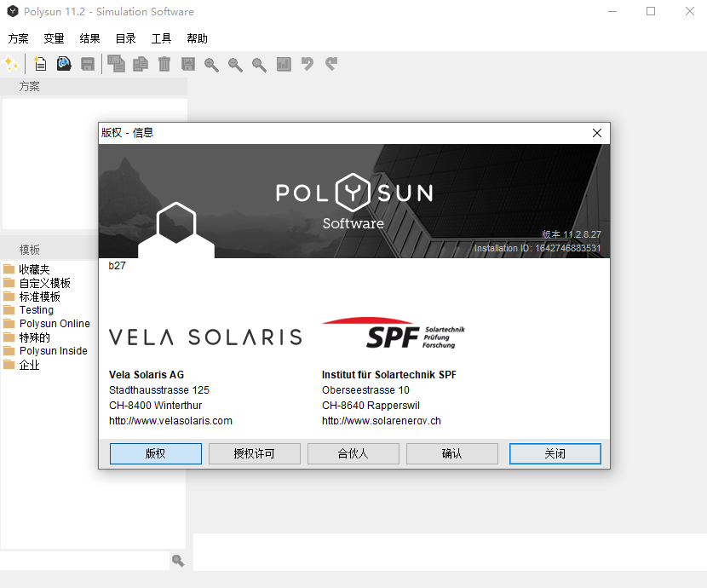This screenshot has width=707, height=588.
Task: Minimize the Polysun main window
Action: 612,11
